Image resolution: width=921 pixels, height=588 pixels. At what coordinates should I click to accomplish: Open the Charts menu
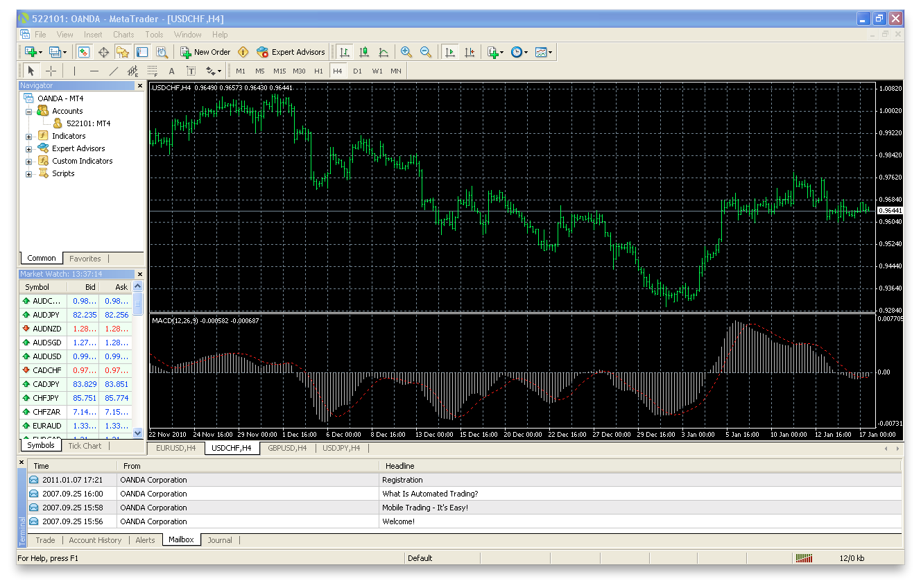[x=123, y=35]
